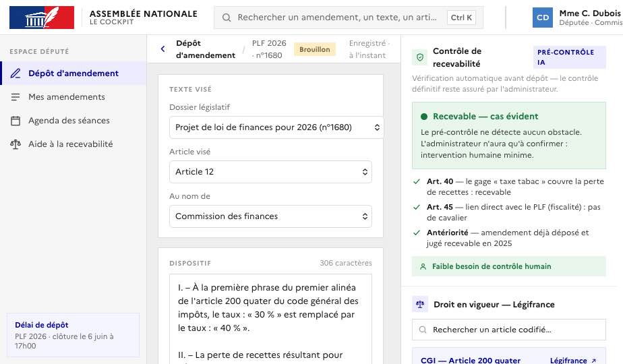Click the shield icon of Contrôle de recevabilité
The width and height of the screenshot is (623, 364).
point(420,57)
